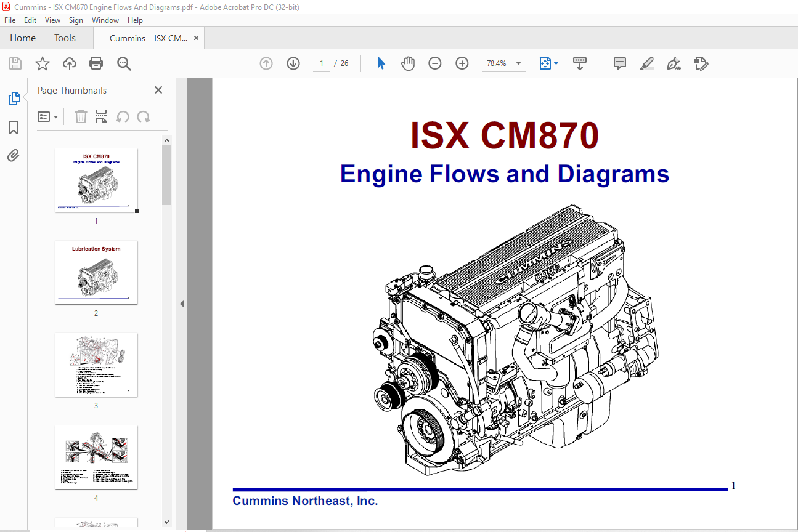Close the Cummins document tab
Viewport: 798px width, 532px height.
pos(197,38)
